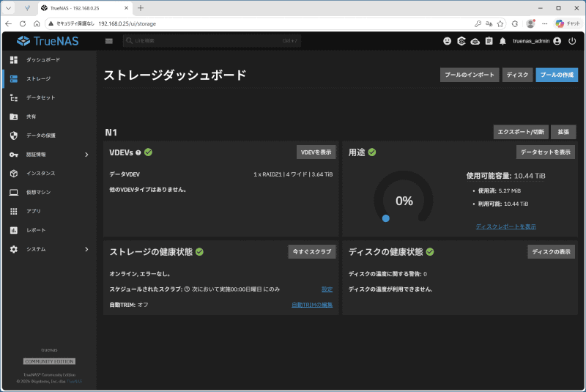This screenshot has width=586, height=392.
Task: Open alerts bell icon
Action: click(x=502, y=41)
